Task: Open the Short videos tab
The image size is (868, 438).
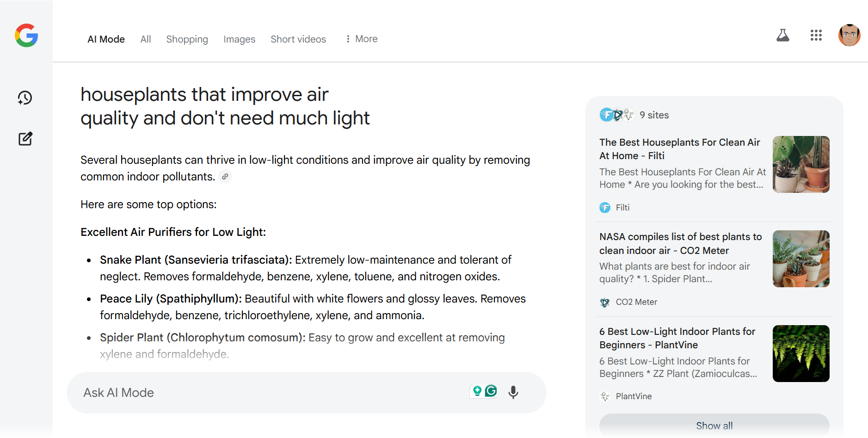Action: click(x=298, y=39)
